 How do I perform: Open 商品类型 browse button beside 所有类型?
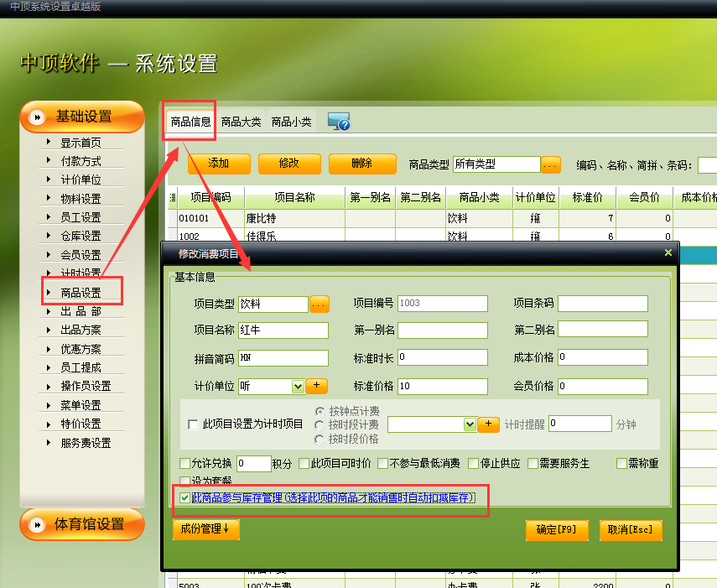[551, 164]
